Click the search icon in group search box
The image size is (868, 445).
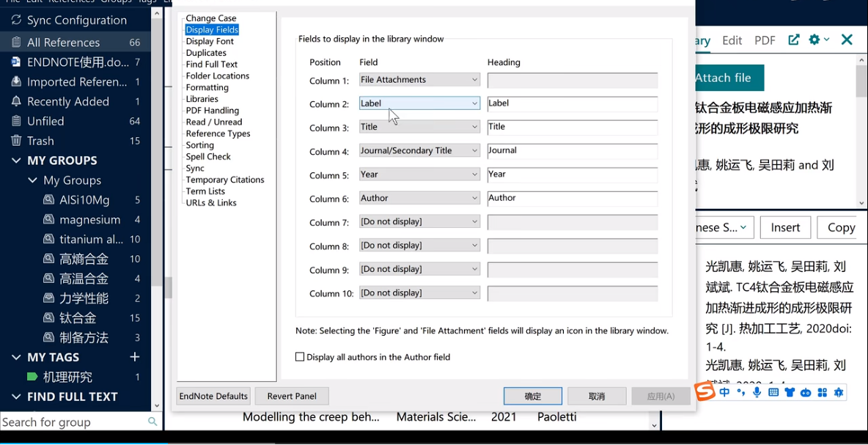[x=152, y=422]
